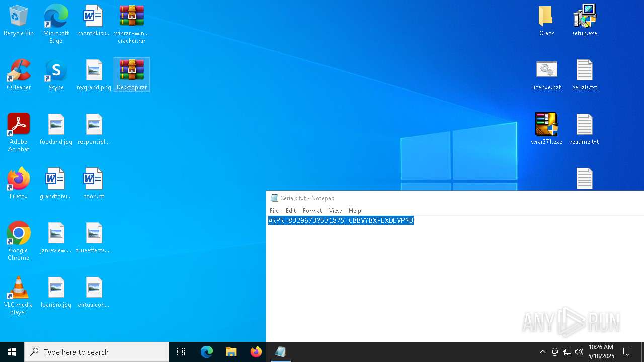The image size is (644, 362).
Task: Click the Notepad window icon in title bar
Action: 274,198
